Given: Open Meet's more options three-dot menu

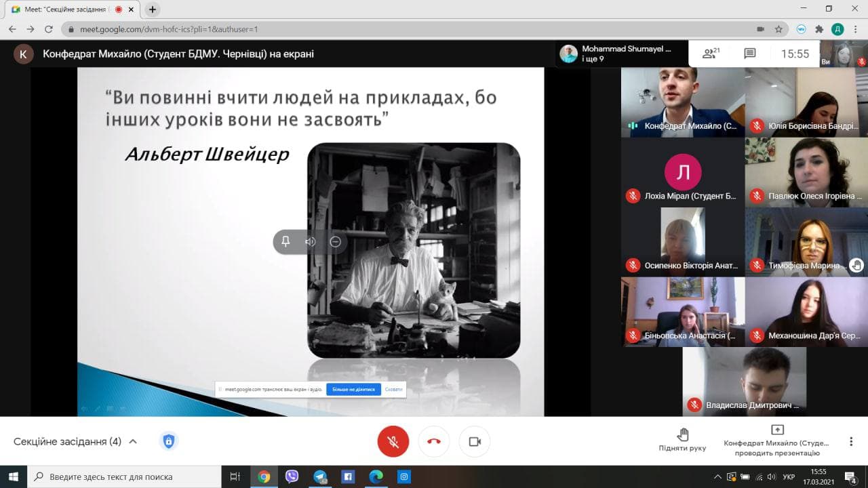Looking at the screenshot, I should pyautogui.click(x=851, y=442).
